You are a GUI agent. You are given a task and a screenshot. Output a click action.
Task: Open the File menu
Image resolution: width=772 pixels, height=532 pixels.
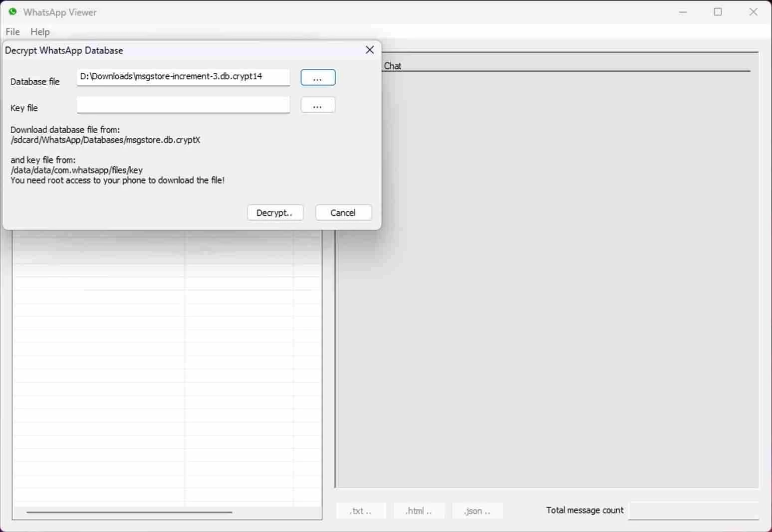[x=12, y=31]
